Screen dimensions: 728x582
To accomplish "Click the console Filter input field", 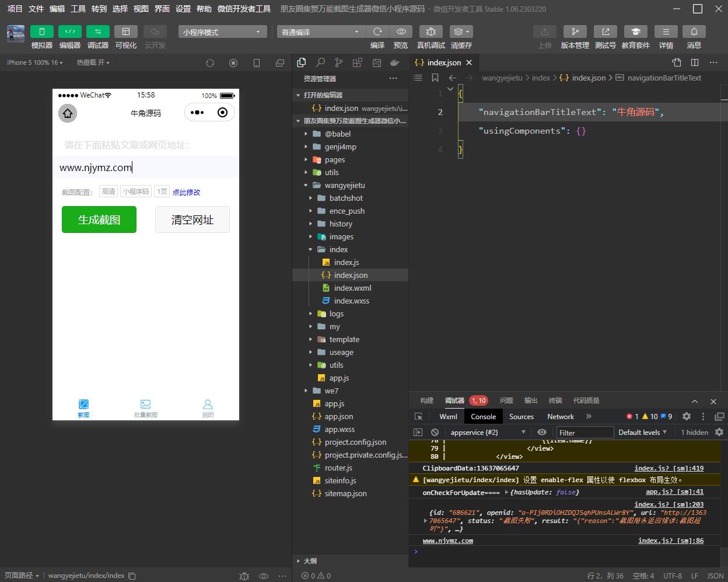I will click(x=584, y=433).
